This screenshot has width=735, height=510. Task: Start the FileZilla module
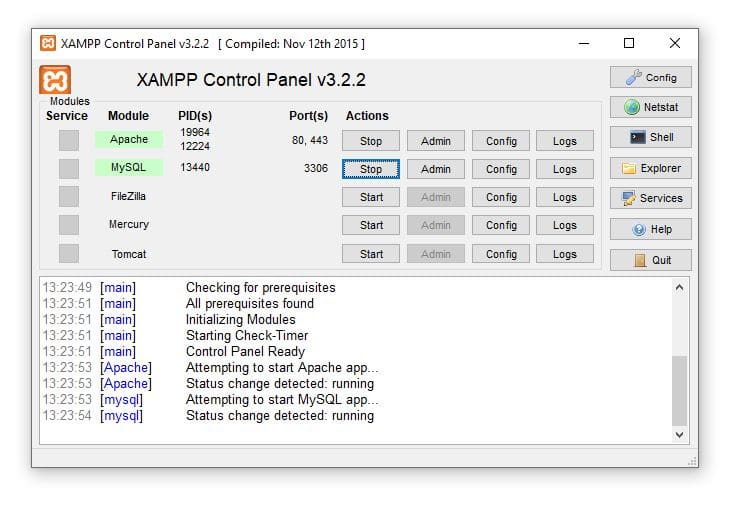point(371,197)
